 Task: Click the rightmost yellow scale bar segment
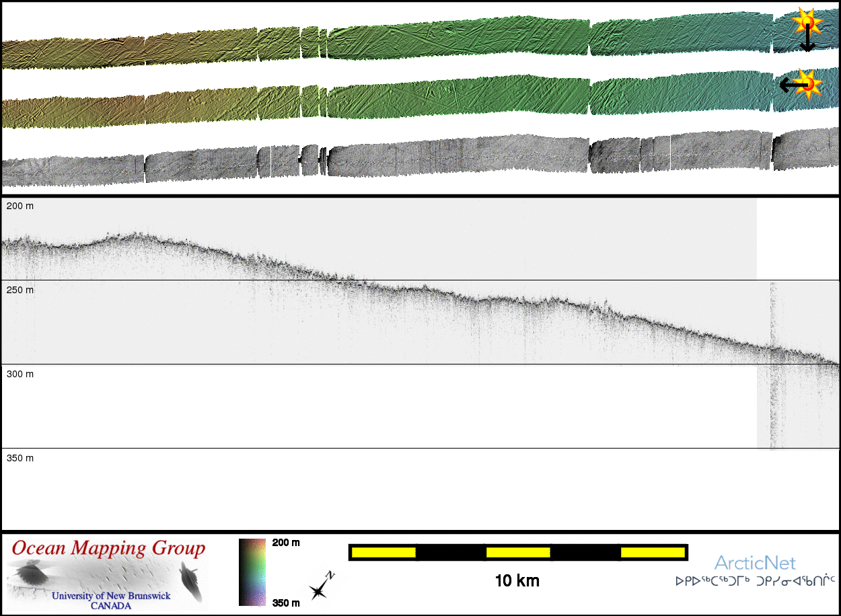tap(651, 552)
